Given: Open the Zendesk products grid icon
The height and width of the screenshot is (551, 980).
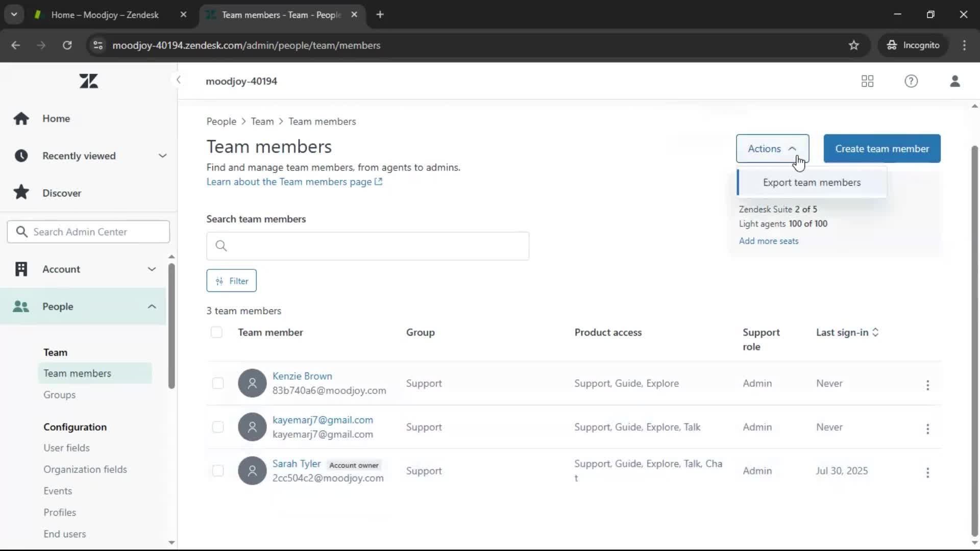Looking at the screenshot, I should (x=867, y=81).
